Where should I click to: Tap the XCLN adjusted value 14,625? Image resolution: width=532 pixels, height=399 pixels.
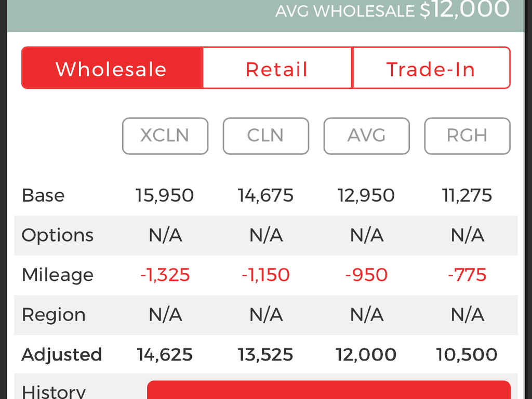click(165, 354)
